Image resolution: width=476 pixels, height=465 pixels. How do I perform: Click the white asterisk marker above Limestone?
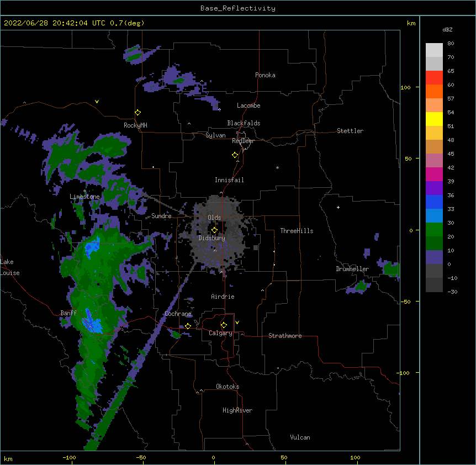84,191
